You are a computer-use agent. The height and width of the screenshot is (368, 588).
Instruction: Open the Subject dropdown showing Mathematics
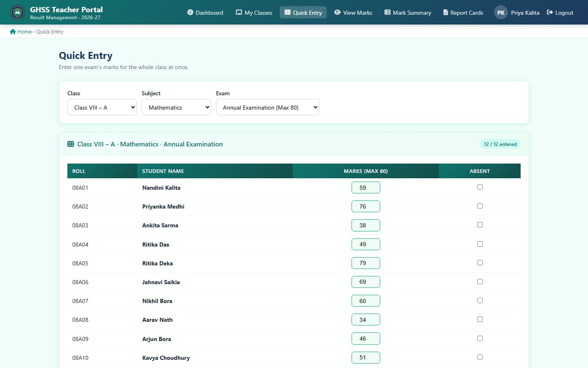(x=176, y=107)
